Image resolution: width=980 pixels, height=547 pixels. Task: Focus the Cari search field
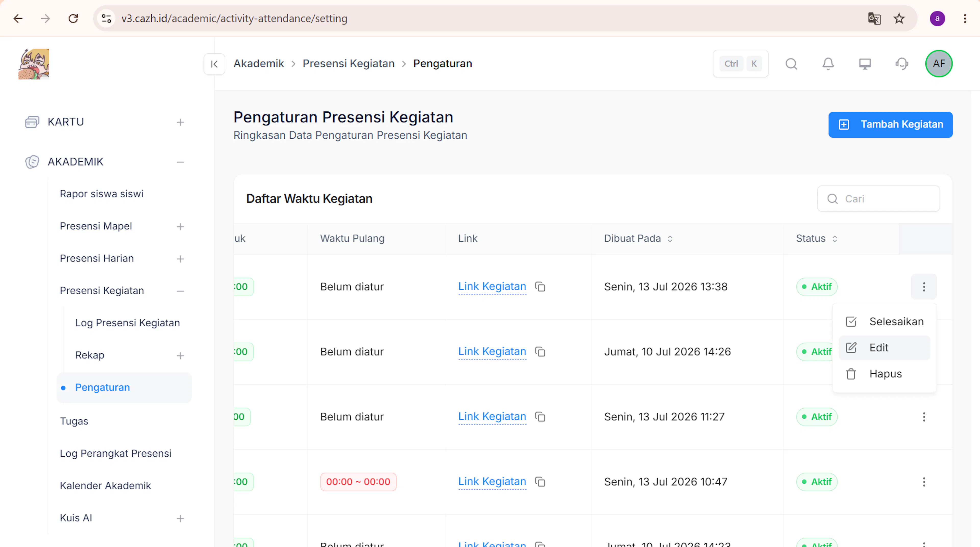(878, 199)
